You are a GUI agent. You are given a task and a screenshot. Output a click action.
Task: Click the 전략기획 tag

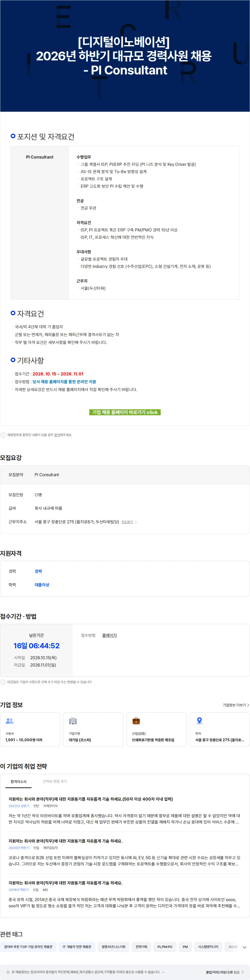point(141,946)
